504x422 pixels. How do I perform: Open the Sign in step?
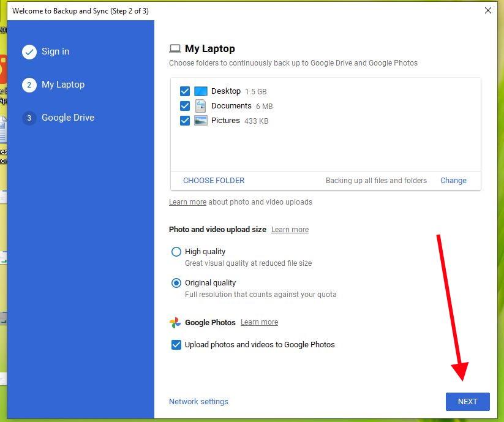coord(55,51)
